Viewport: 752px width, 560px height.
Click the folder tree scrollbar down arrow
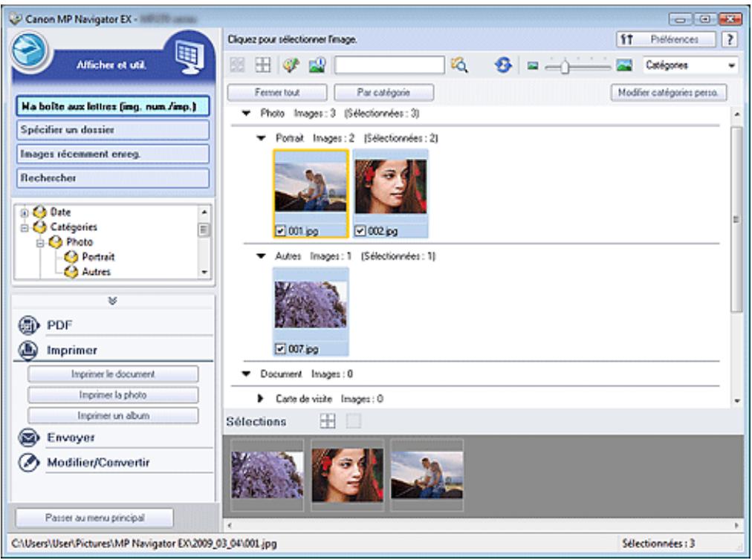204,272
